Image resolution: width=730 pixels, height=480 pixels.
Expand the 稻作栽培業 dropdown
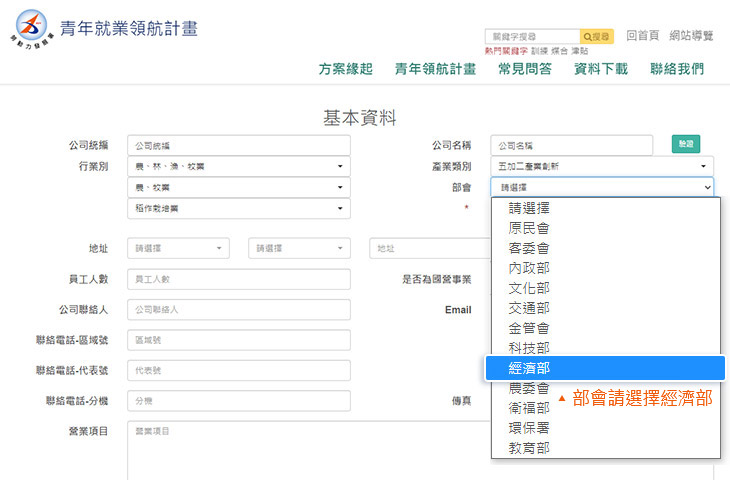click(x=239, y=208)
